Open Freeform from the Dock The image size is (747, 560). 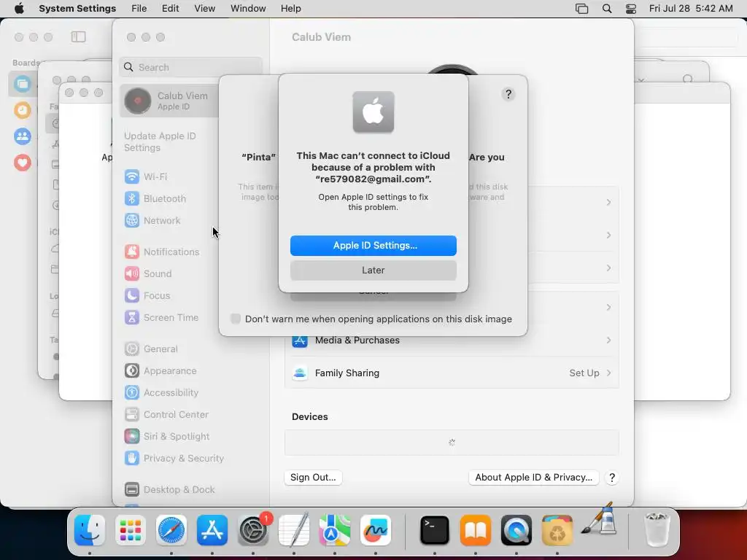[376, 530]
